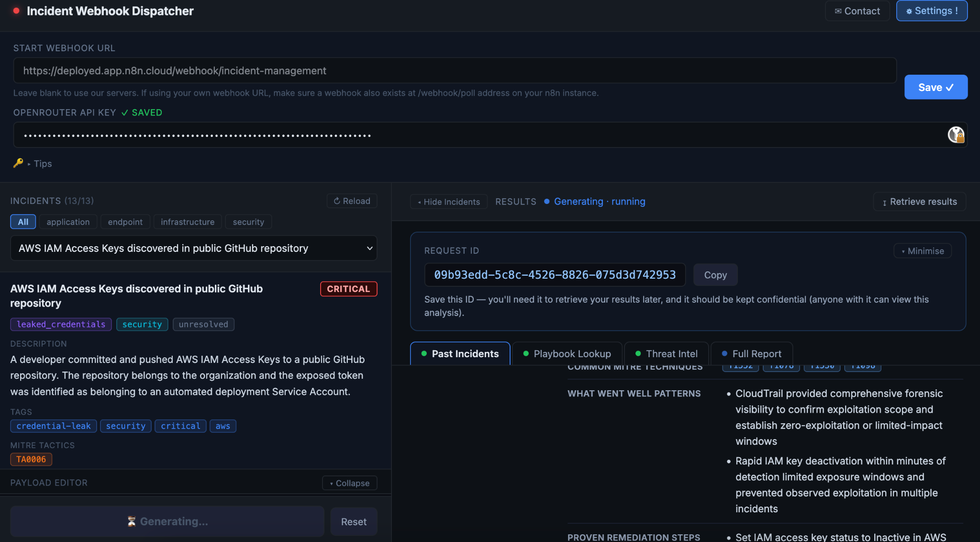This screenshot has width=980, height=542.
Task: Edit the Start Webhook URL field
Action: point(455,71)
